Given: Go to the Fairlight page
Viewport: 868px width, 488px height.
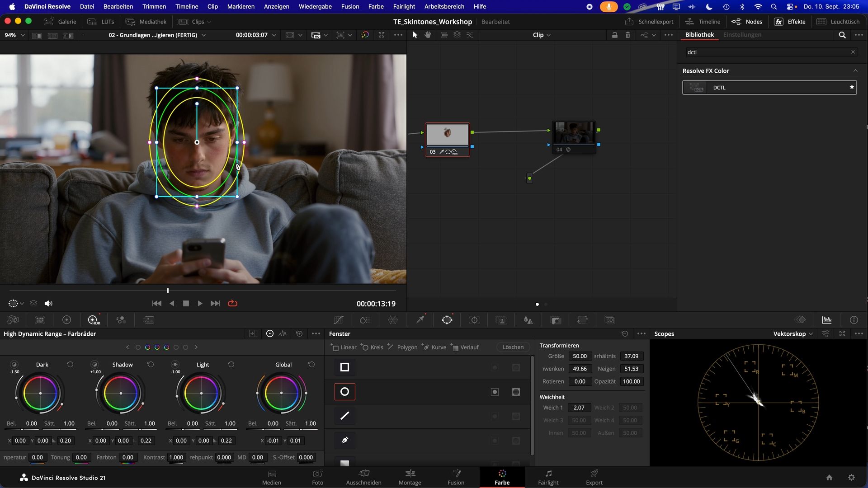Looking at the screenshot, I should pos(548,477).
